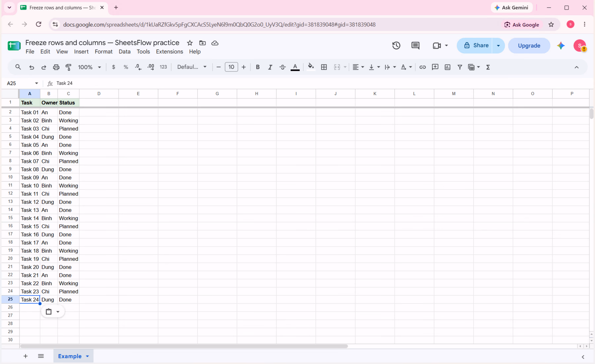Click the Ask Gemini browser button
This screenshot has width=595, height=364.
[x=511, y=8]
